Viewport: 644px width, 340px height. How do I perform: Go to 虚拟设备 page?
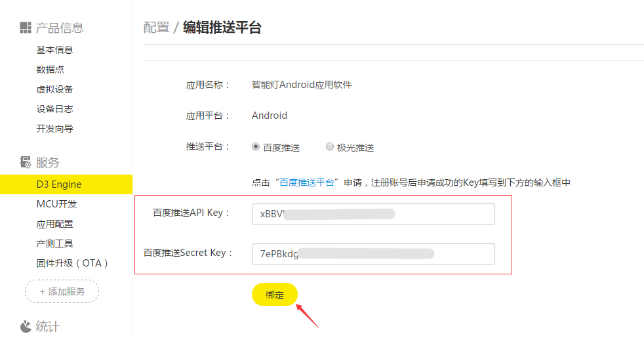[54, 89]
